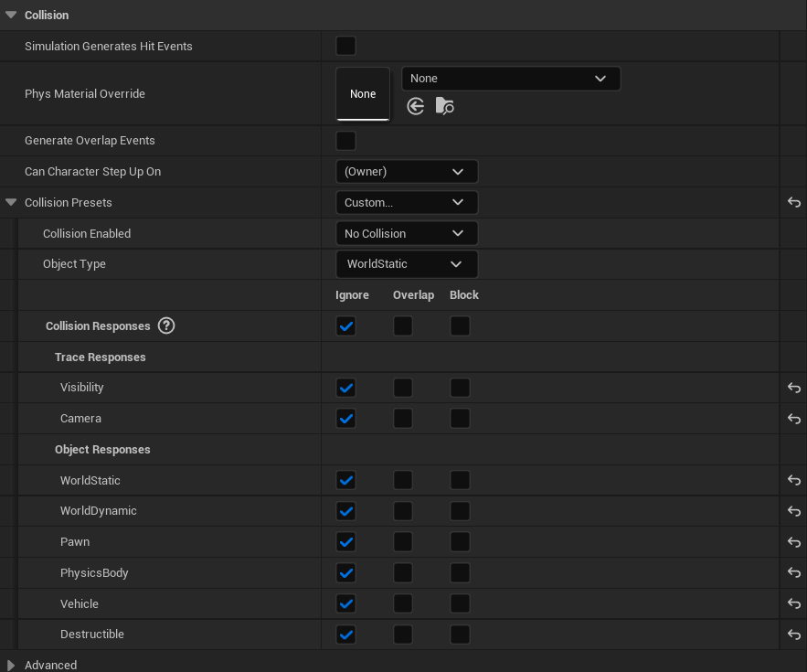Screen dimensions: 807x672
Task: Enable Generate Overlap Events checkbox
Action: pyautogui.click(x=345, y=141)
